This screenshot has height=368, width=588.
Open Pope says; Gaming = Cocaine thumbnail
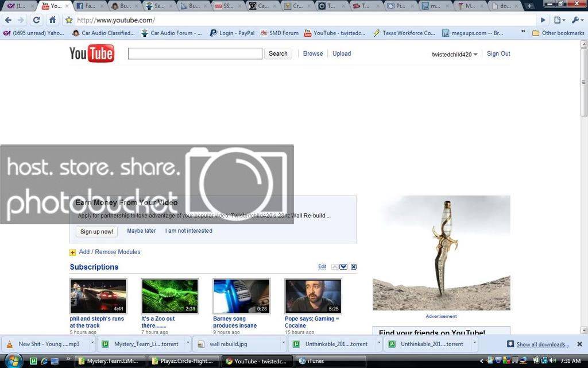[x=313, y=296]
